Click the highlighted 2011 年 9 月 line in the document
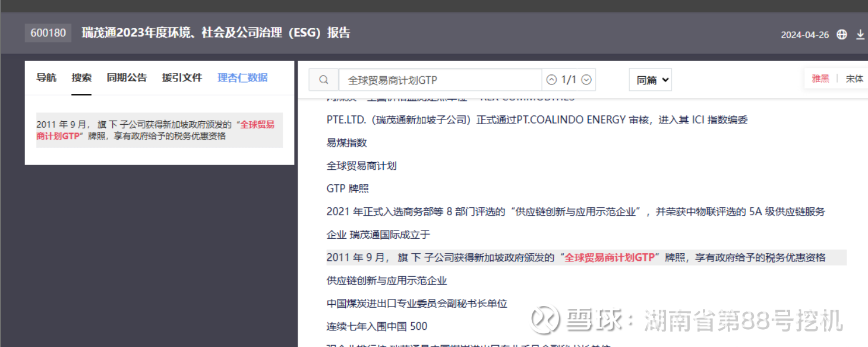 [x=586, y=257]
